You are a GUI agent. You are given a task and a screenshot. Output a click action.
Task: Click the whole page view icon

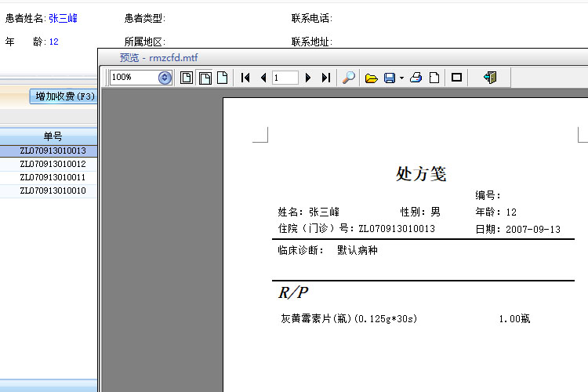187,78
